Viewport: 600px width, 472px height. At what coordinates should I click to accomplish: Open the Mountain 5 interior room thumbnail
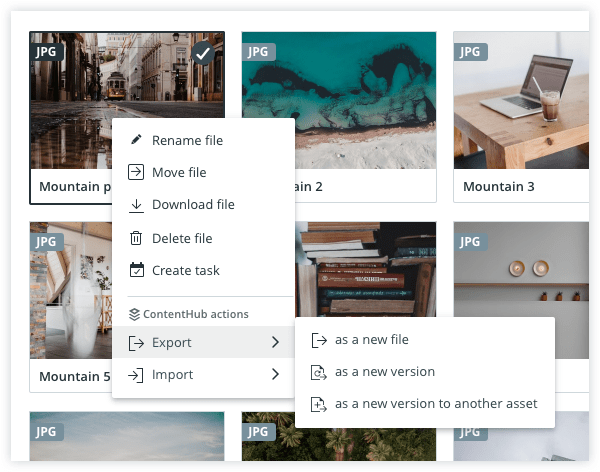(71, 290)
